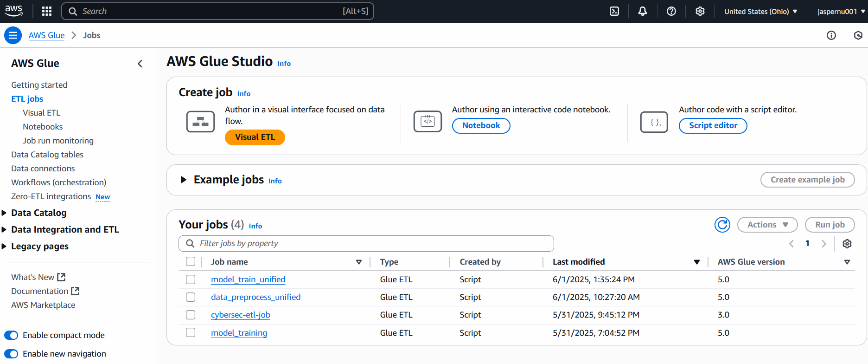Toggle the hamburger navigation menu button
This screenshot has height=364, width=868.
pos(13,35)
